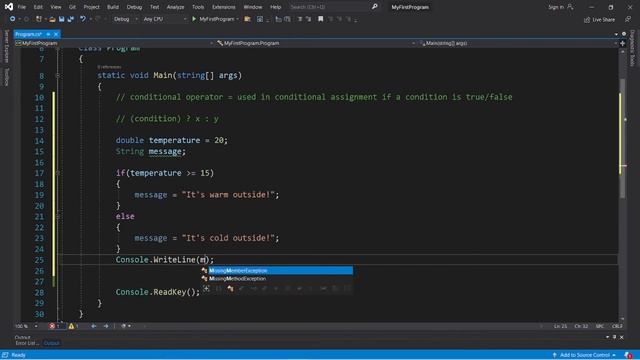Switch to the Output tab
Viewport: 640px width, 360px height.
point(51,343)
